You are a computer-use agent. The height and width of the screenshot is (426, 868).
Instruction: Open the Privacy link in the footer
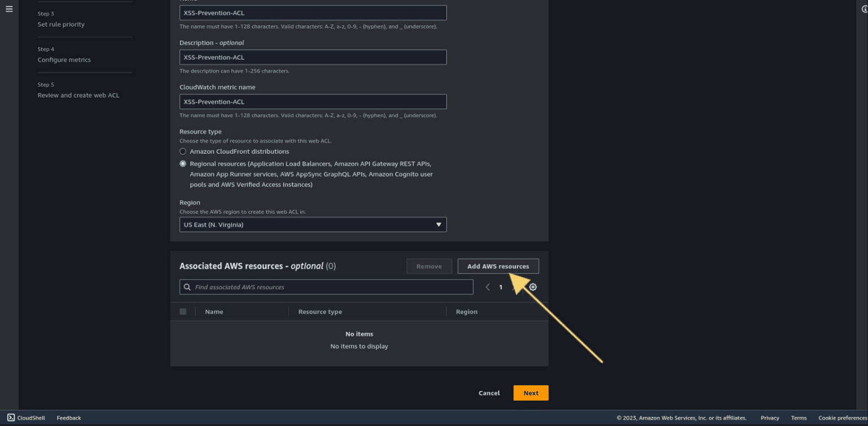770,418
